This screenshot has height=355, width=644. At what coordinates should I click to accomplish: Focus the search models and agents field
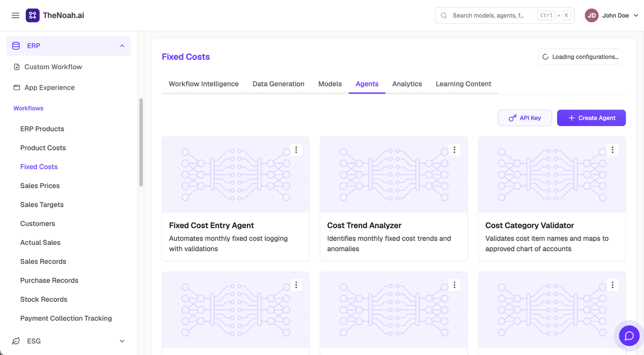(504, 16)
